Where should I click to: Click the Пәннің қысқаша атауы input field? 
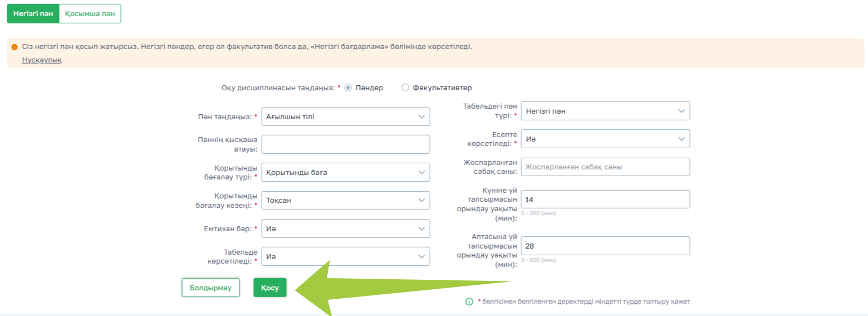click(345, 144)
